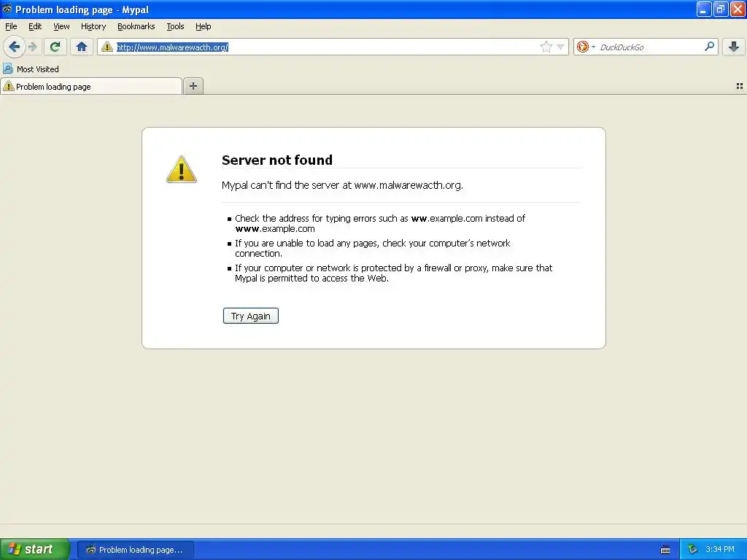
Task: Click the yellow warning triangle on error page
Action: pos(182,169)
